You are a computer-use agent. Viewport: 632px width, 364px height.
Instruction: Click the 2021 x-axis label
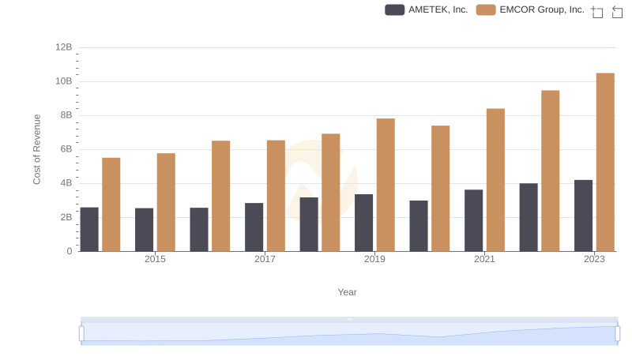tap(484, 259)
